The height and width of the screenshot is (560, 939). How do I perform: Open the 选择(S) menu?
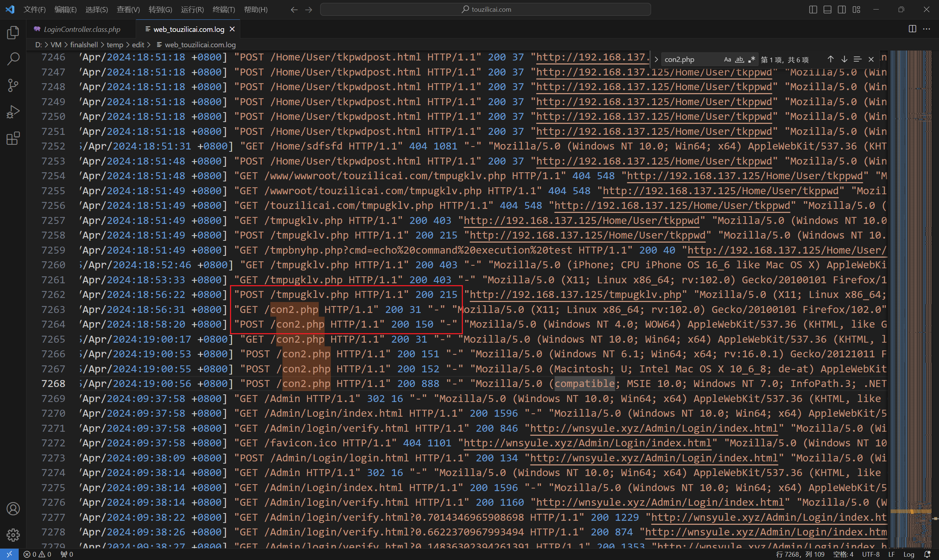[x=97, y=10]
